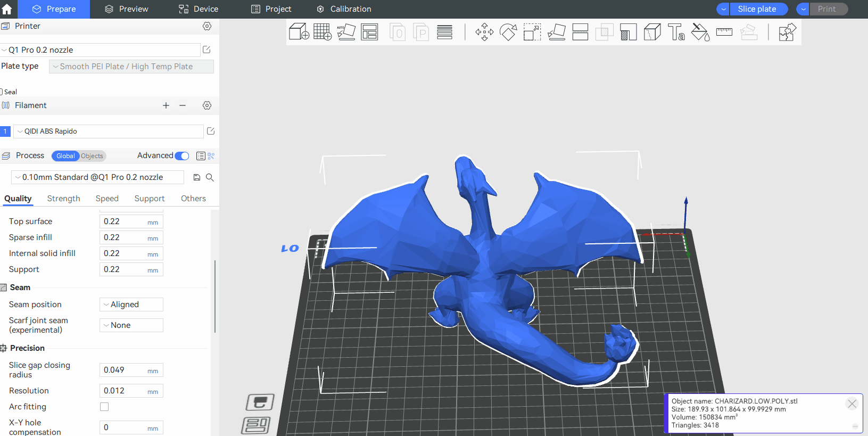Toggle the Advanced mode switch

182,156
